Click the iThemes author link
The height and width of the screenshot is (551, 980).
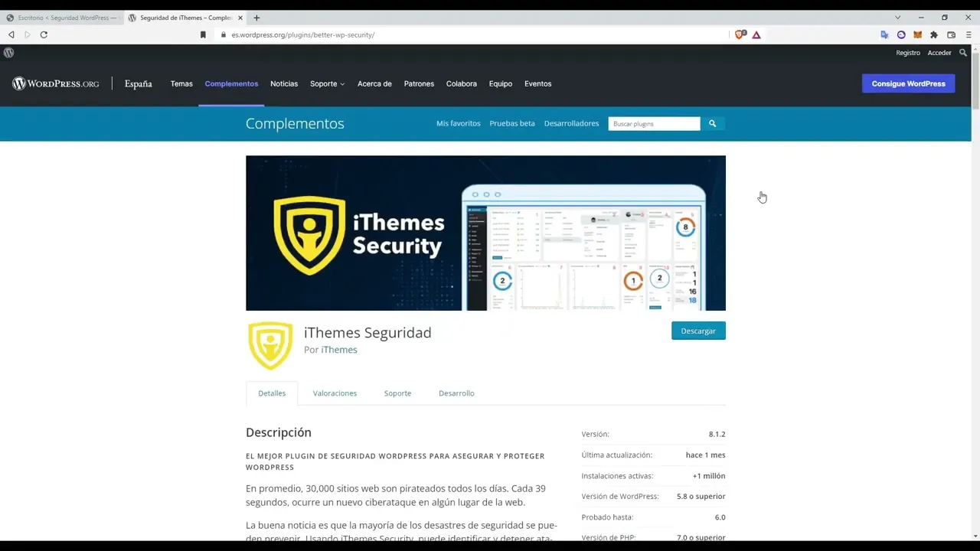339,350
